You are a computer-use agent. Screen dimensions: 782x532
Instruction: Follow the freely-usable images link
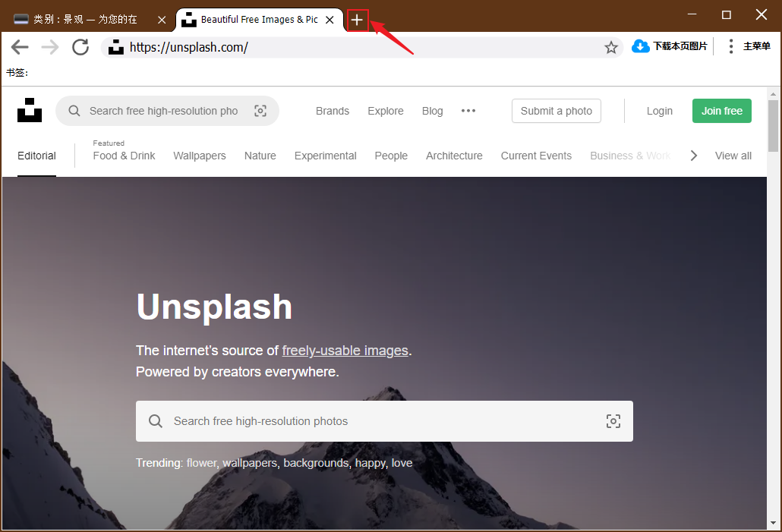click(x=345, y=351)
